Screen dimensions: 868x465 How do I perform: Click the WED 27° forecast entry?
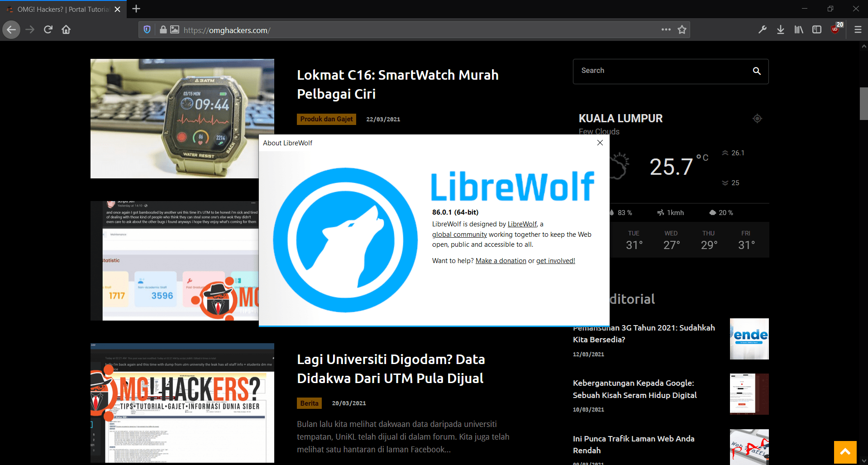(672, 240)
